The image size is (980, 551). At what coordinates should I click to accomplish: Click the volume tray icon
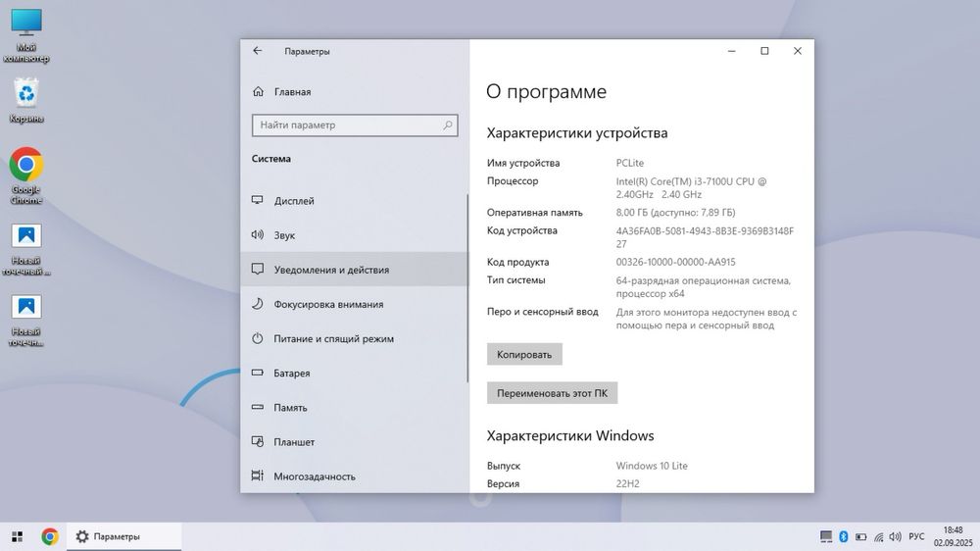click(x=895, y=536)
